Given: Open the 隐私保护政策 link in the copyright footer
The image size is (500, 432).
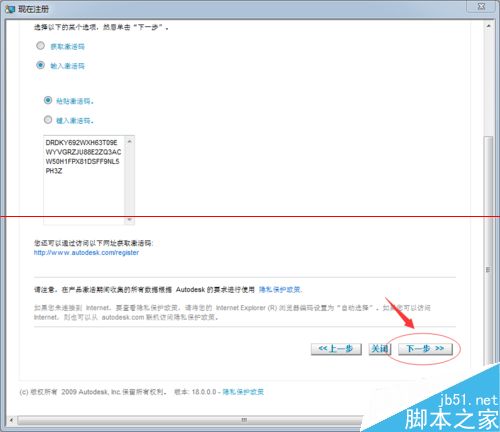Looking at the screenshot, I should pos(243,392).
